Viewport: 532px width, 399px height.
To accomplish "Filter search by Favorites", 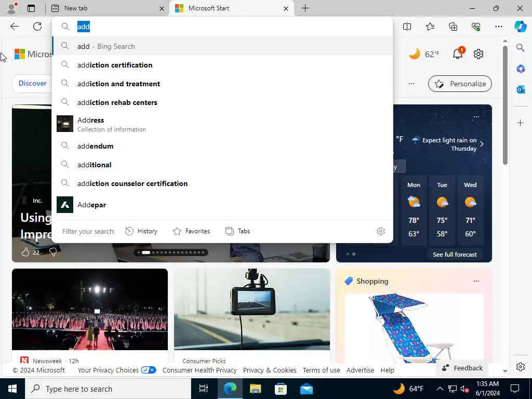I will click(191, 231).
